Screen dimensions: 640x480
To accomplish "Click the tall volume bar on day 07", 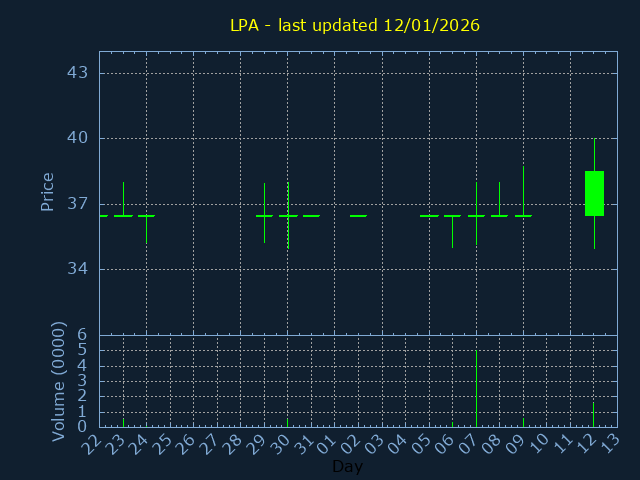I will click(476, 388).
